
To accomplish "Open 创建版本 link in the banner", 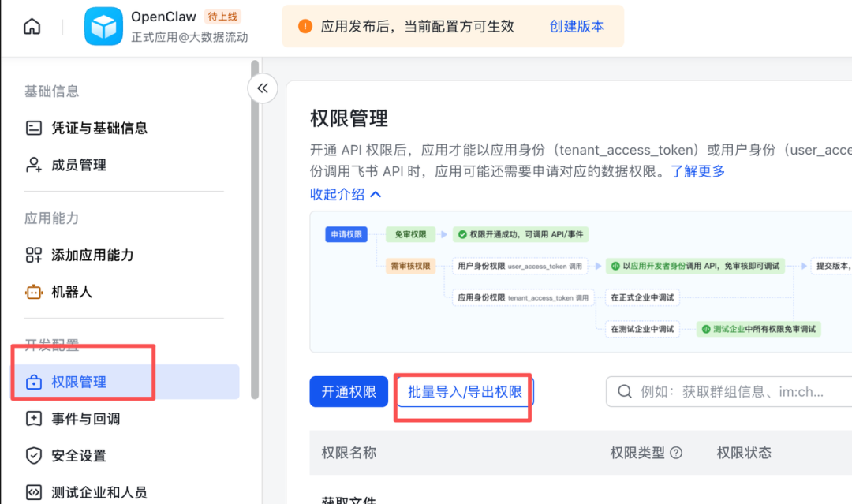I will pos(577,25).
